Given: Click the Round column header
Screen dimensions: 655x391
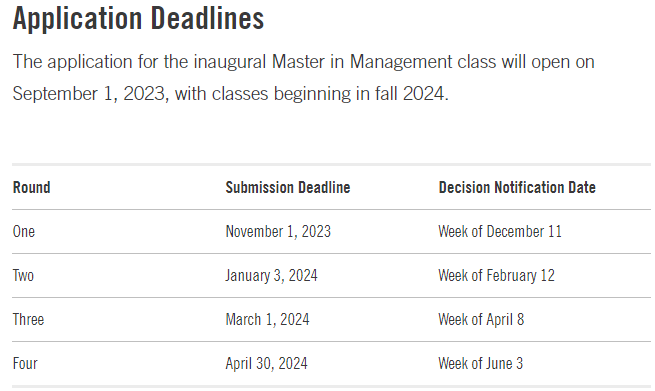Looking at the screenshot, I should click(x=32, y=187).
